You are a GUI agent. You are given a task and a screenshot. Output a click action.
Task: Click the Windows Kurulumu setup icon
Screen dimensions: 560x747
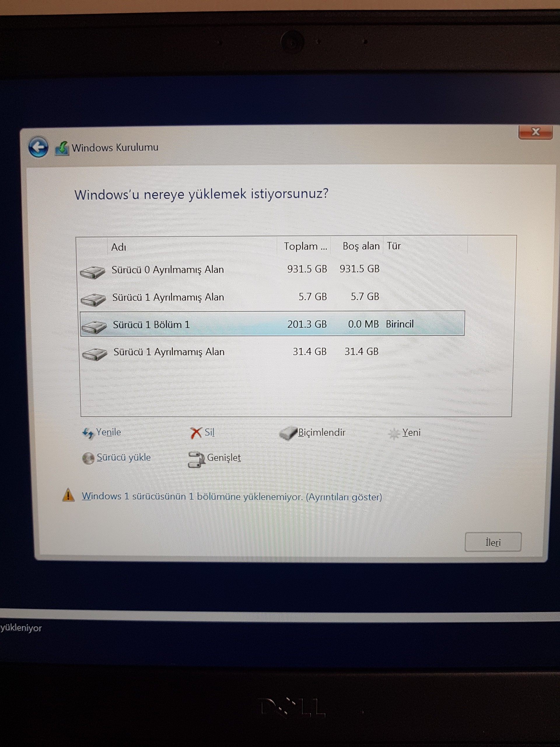[62, 149]
